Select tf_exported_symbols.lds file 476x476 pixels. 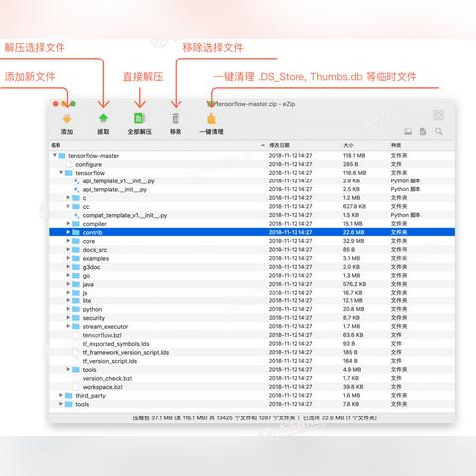tap(252, 344)
